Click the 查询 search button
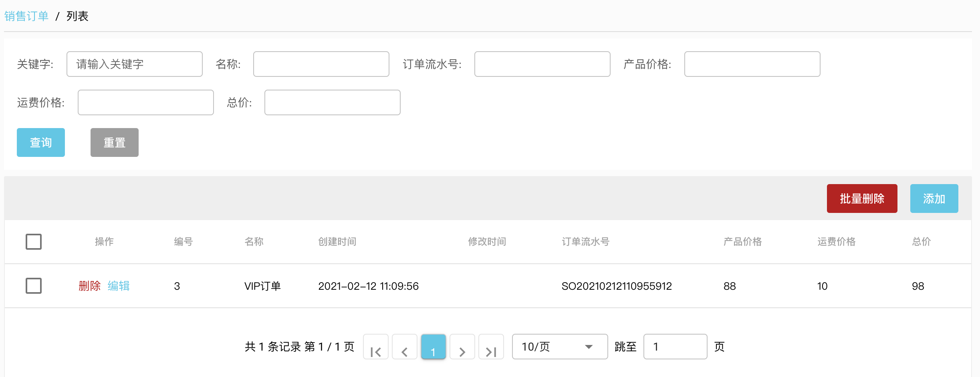The height and width of the screenshot is (377, 980). 40,142
